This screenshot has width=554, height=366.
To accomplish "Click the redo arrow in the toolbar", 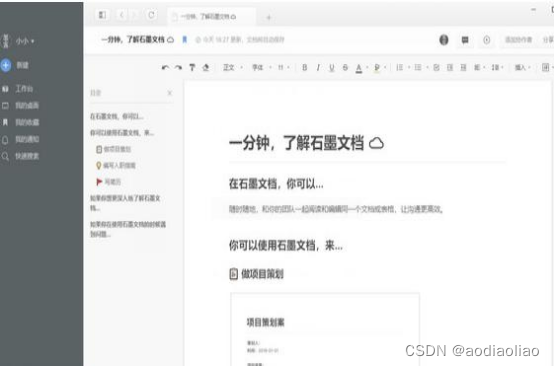I will (x=178, y=67).
